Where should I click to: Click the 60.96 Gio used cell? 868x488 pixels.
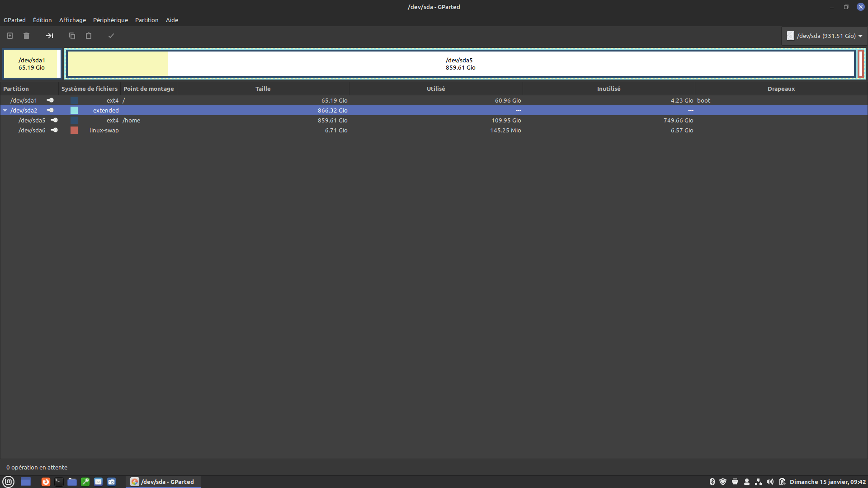(508, 100)
